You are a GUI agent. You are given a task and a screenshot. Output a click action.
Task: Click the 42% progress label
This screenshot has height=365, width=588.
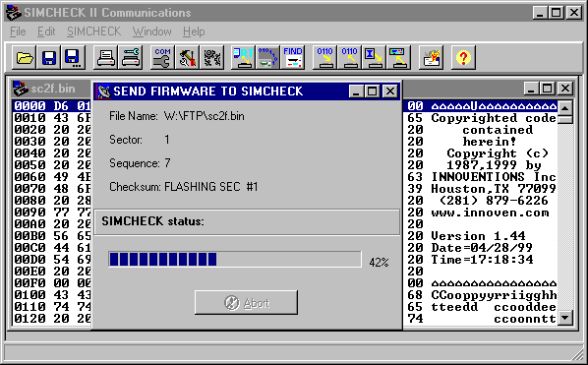click(379, 262)
